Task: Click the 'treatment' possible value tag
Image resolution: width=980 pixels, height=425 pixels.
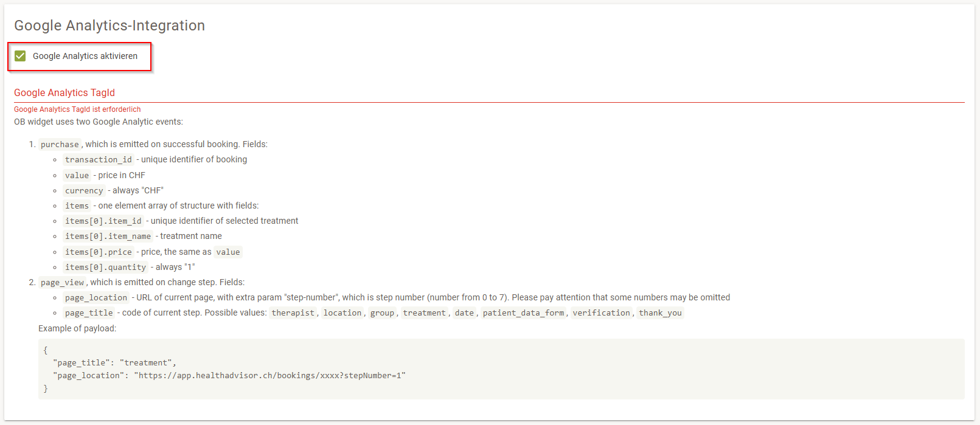Action: point(424,313)
